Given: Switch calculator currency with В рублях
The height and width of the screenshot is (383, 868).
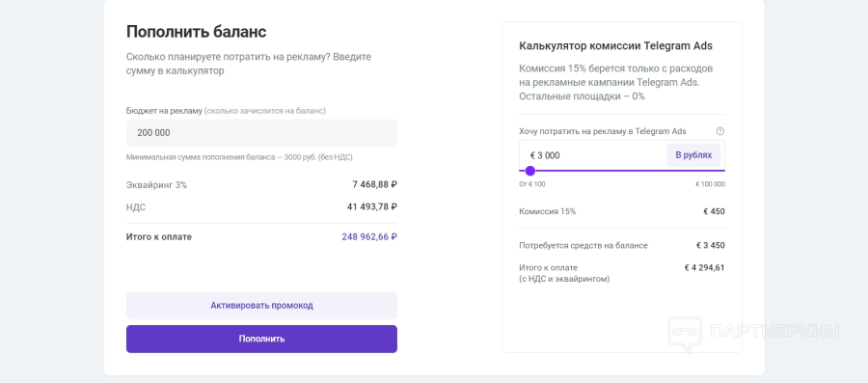Looking at the screenshot, I should pos(693,155).
